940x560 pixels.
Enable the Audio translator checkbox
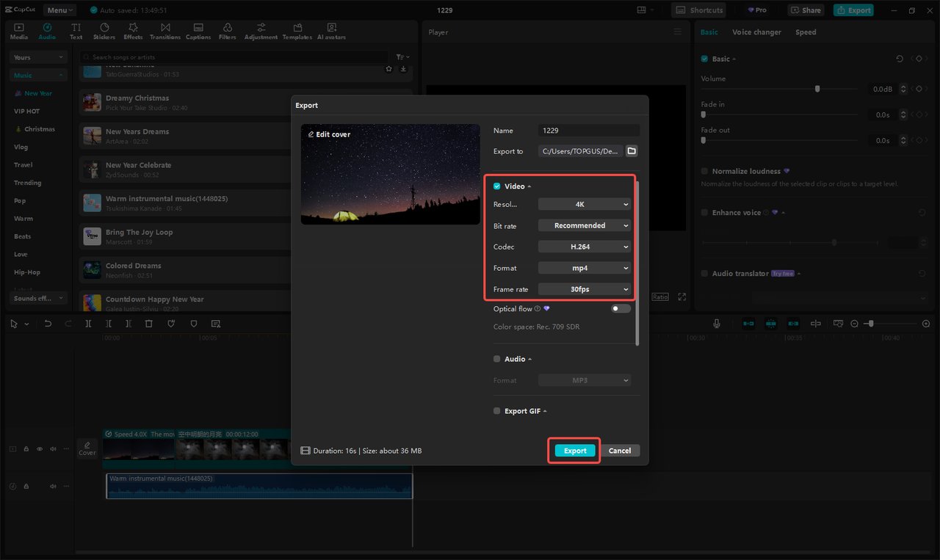coord(705,273)
